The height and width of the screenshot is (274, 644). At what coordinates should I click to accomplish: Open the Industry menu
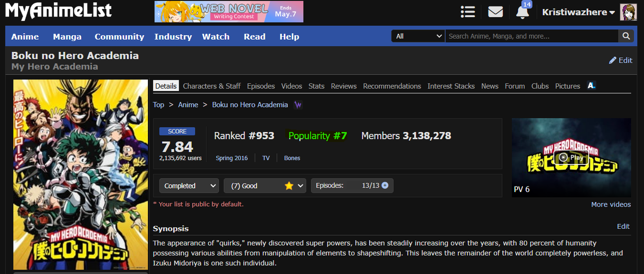(173, 37)
